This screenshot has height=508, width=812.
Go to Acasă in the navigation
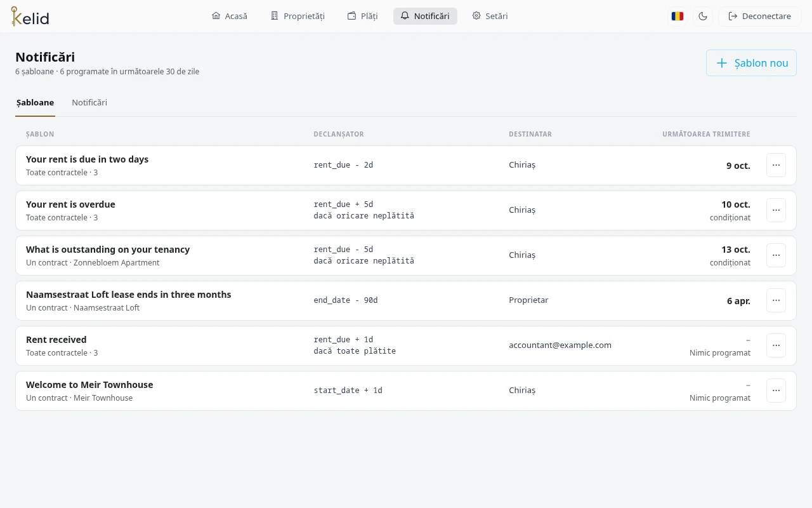(230, 16)
